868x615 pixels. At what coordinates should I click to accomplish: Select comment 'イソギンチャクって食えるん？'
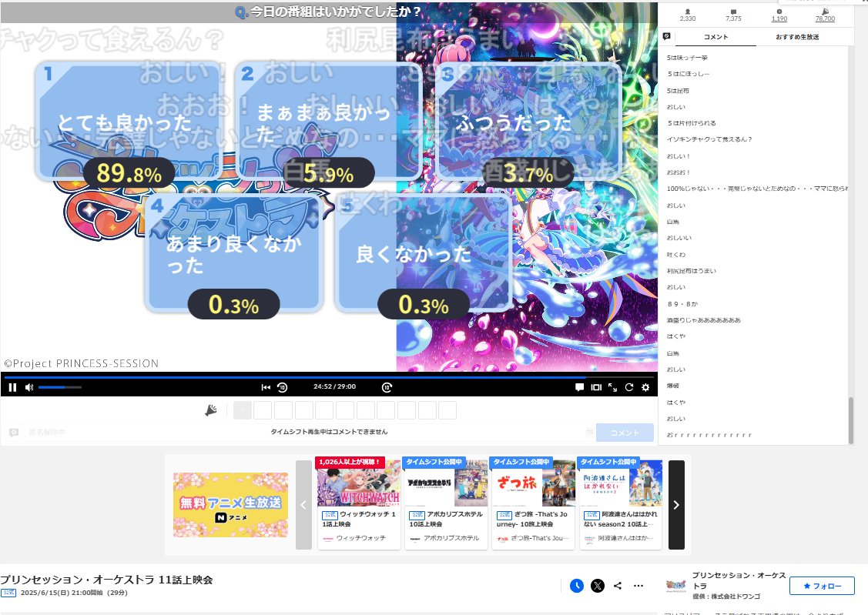tap(709, 139)
